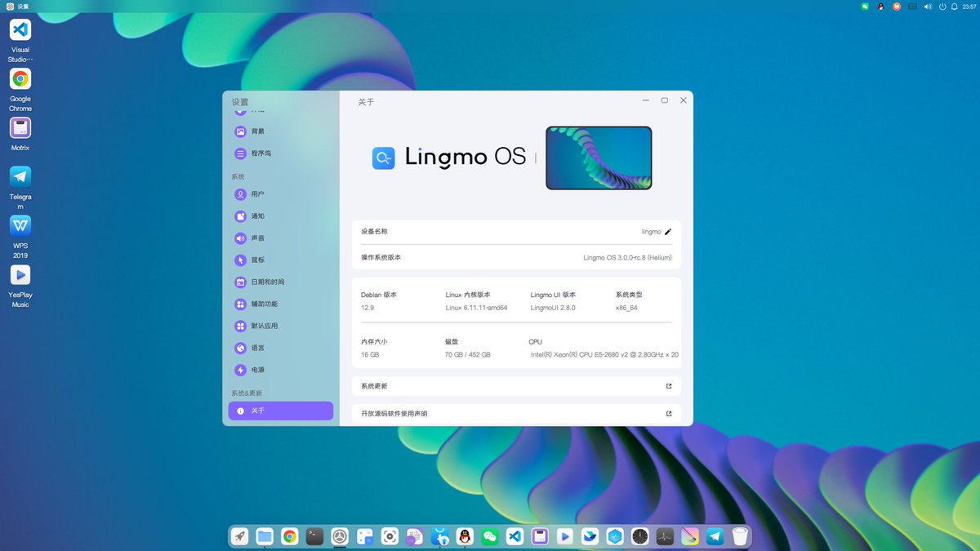This screenshot has height=551, width=980.
Task: Open the notification bell in the top bar
Action: [953, 7]
